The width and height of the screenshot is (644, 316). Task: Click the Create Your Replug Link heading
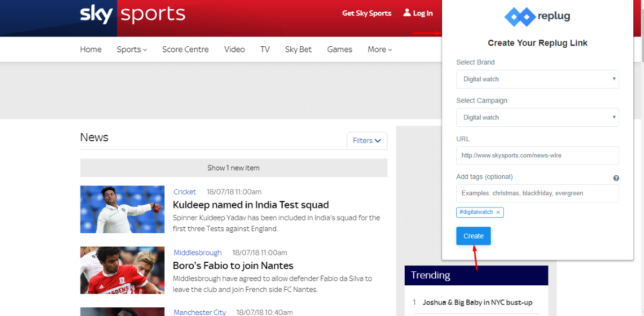[x=538, y=43]
